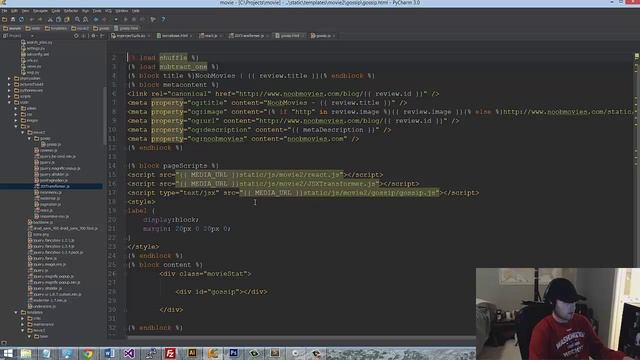Click Scroll from Source in Project panel

tap(76, 36)
